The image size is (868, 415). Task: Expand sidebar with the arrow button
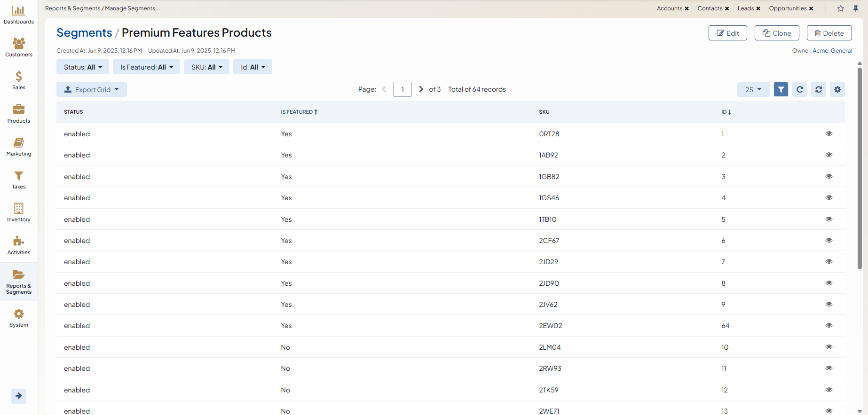click(19, 396)
